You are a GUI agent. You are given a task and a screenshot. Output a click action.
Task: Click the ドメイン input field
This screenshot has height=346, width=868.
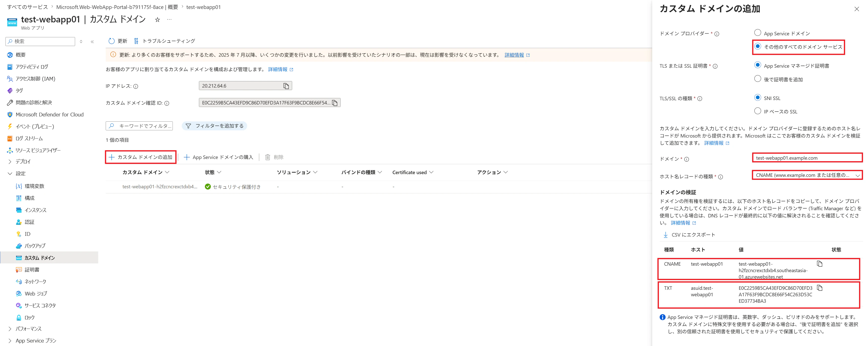point(807,158)
